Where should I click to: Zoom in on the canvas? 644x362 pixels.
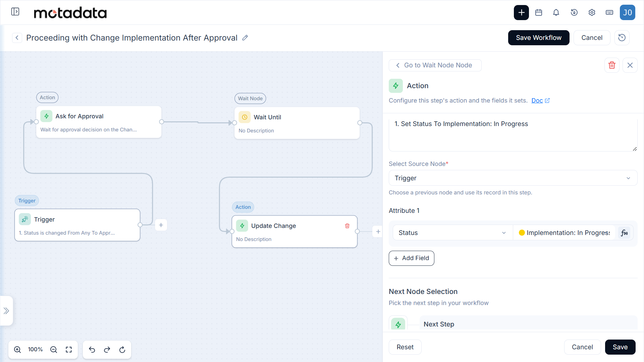coord(17,350)
